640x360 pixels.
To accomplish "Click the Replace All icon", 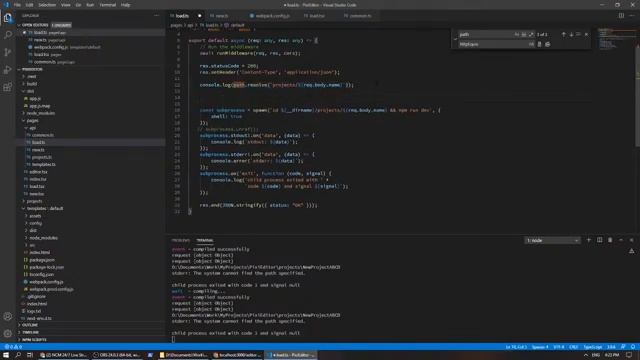I will [x=548, y=44].
